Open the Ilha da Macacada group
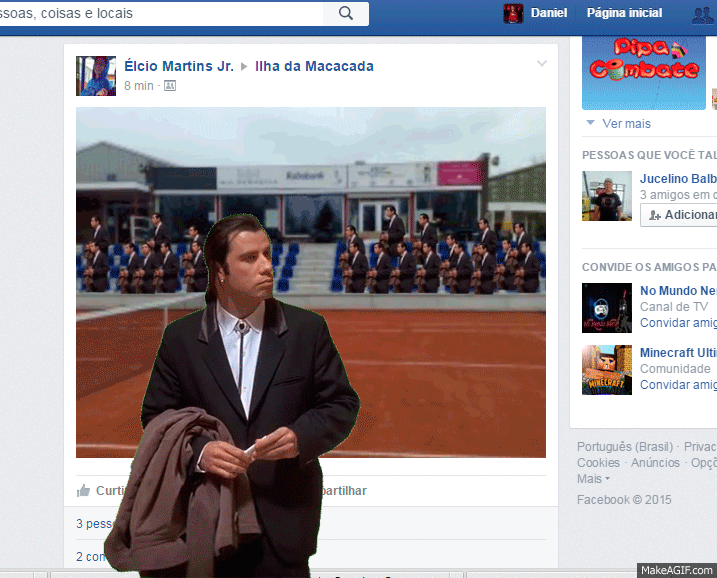This screenshot has height=578, width=717. tap(314, 66)
